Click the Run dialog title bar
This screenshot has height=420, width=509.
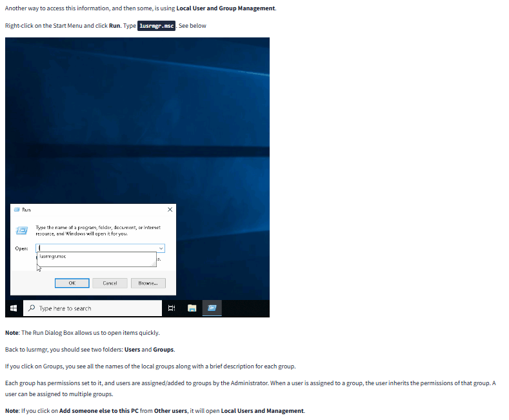tap(90, 210)
